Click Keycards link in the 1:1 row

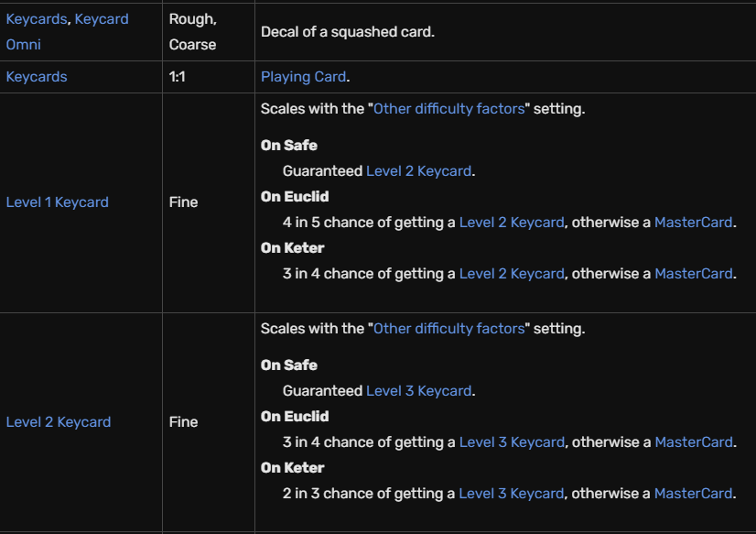(37, 77)
